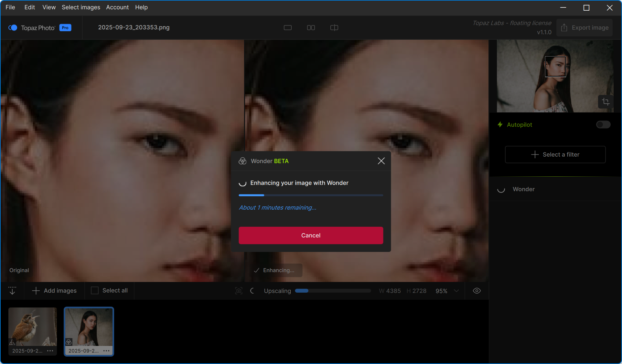The image size is (622, 364).
Task: Toggle the eye preview visibility icon
Action: [477, 291]
